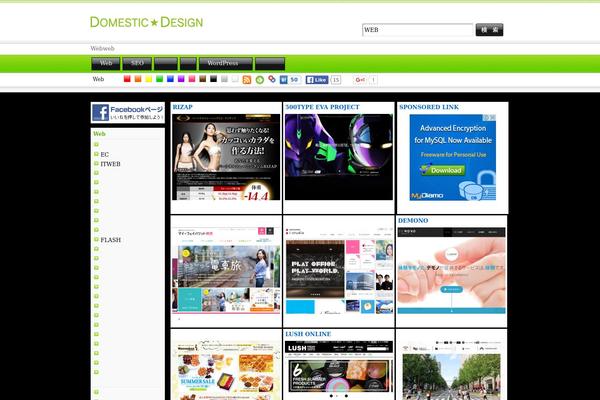Select the white color filter swatch
Screen dimensions: 600x400
(235, 79)
